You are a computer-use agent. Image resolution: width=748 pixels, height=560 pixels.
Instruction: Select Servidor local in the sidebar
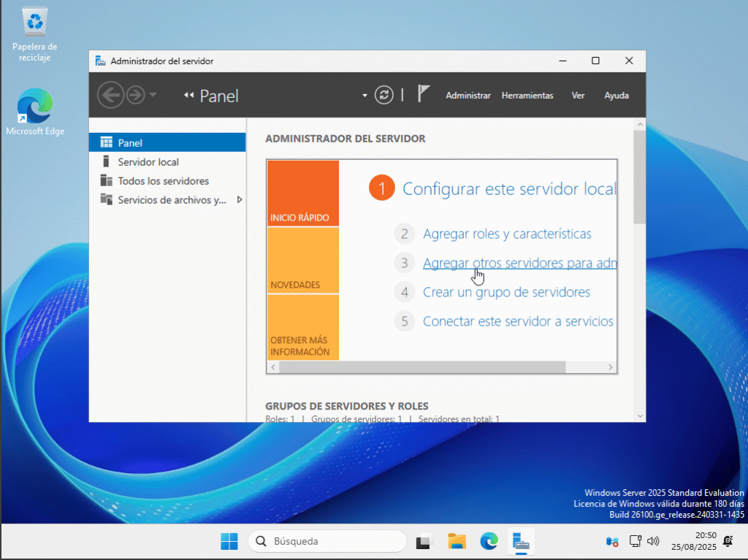[167, 161]
